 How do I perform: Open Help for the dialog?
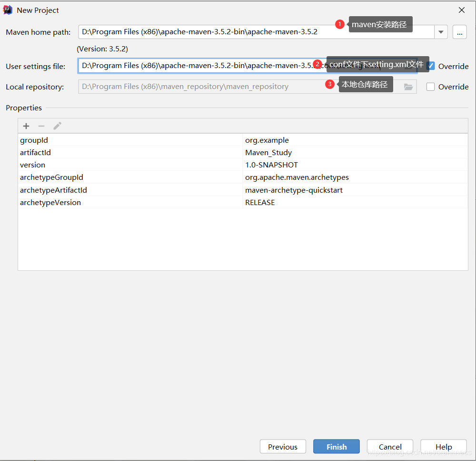444,446
